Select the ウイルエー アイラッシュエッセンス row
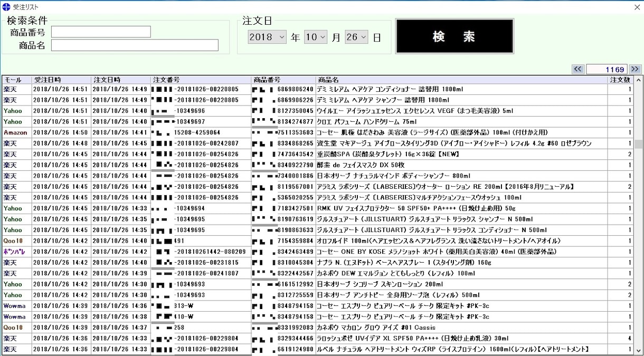644x356 pixels. (317, 111)
